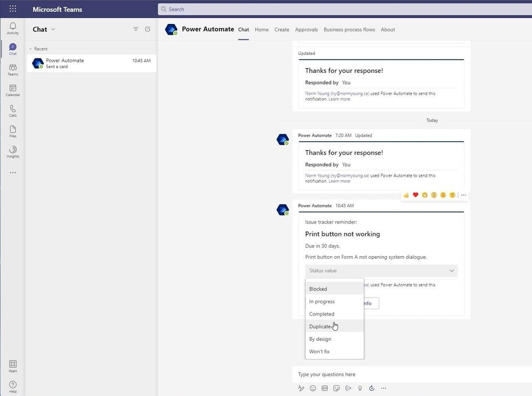Viewport: 532px width, 396px height.
Task: Click Print button not working title
Action: [x=342, y=234]
